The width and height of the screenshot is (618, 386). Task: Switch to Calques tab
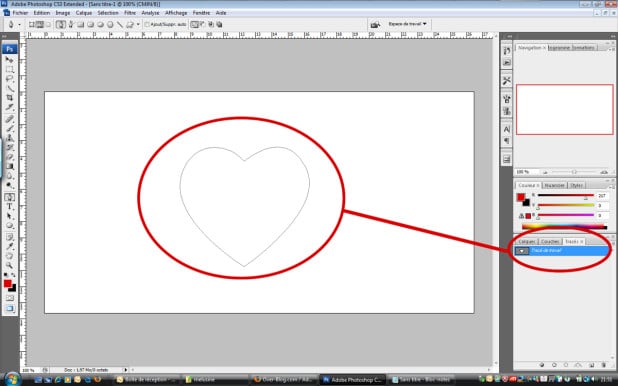527,241
